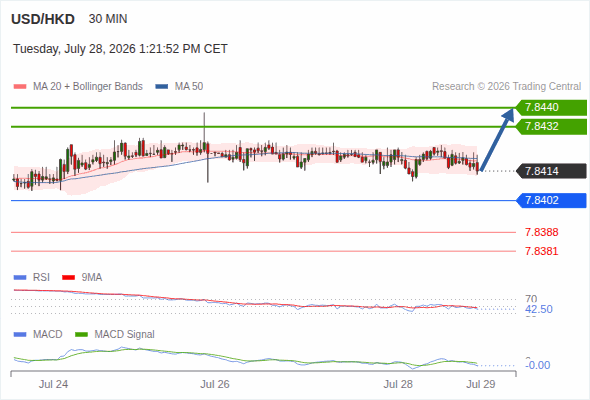590x400 pixels.
Task: Click the MACD Signal green legend swatch
Action: (x=81, y=335)
